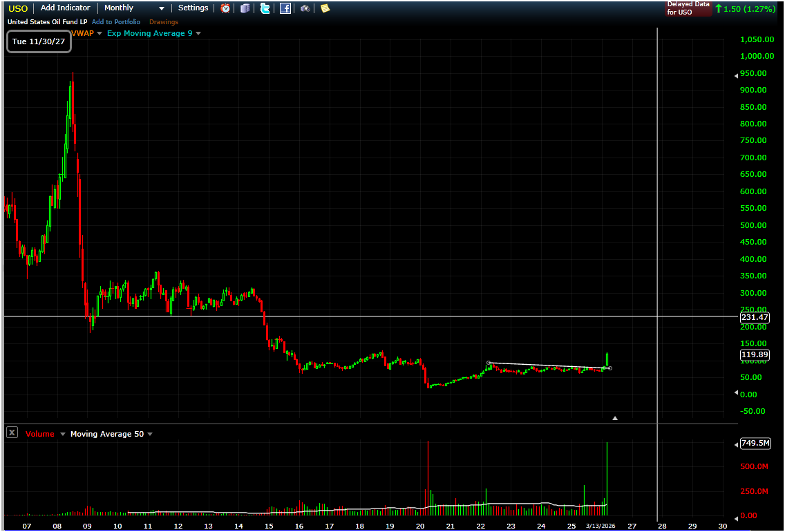The width and height of the screenshot is (785, 532).
Task: Expand the VWAP indicator dropdown arrow
Action: [x=99, y=34]
